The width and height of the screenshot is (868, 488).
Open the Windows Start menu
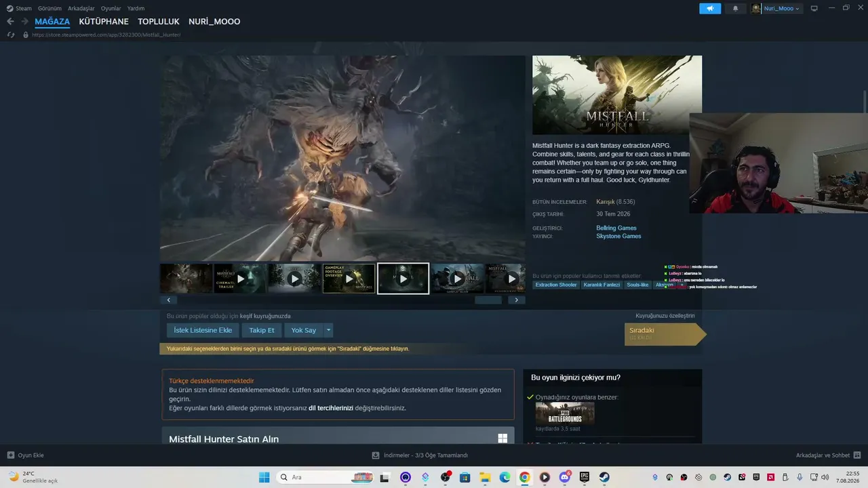coord(264,477)
